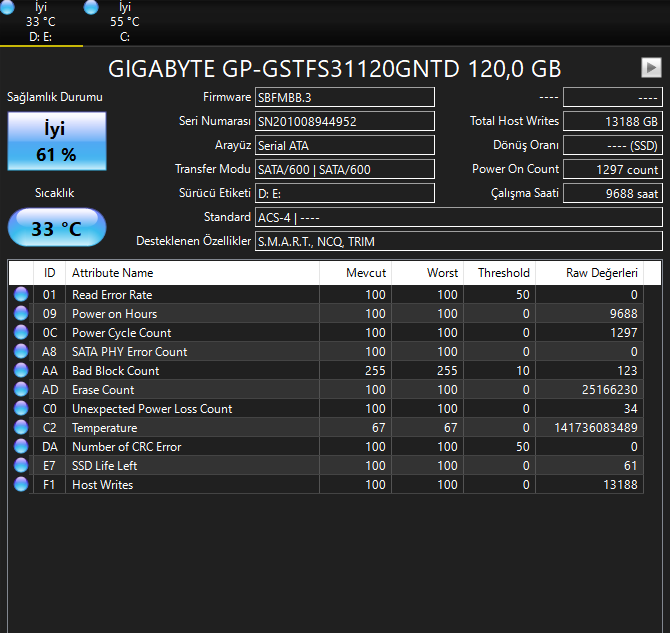Click status orb of Power Cycle Count row

point(21,333)
